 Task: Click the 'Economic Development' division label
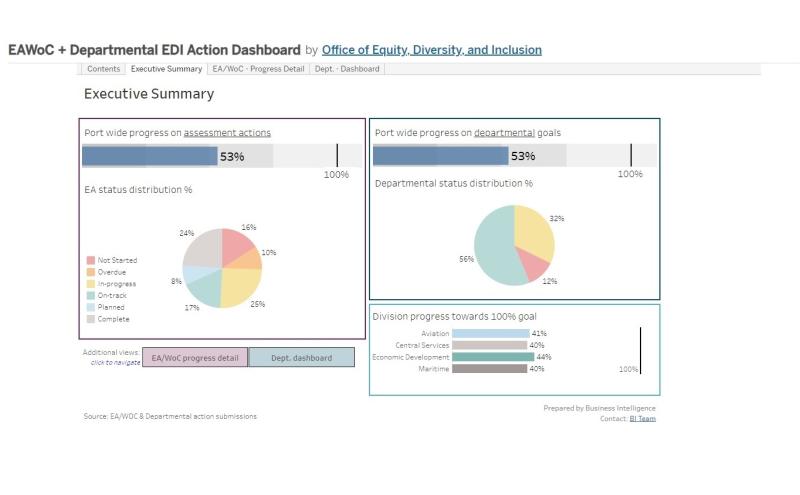(x=411, y=357)
